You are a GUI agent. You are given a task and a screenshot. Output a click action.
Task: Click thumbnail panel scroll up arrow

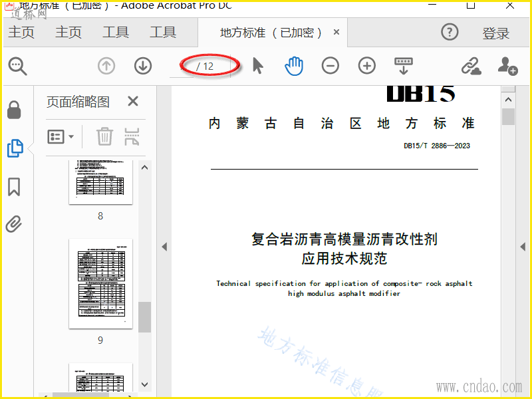pos(144,168)
